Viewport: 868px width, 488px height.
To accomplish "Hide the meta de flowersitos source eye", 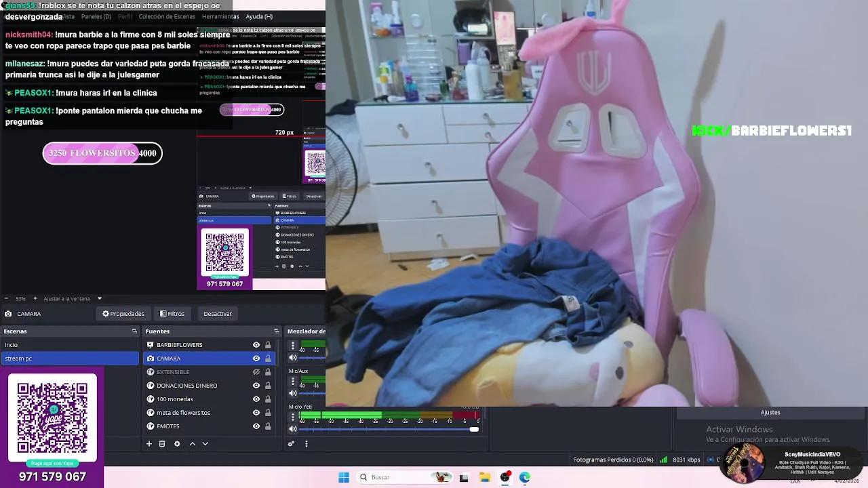I will click(x=256, y=413).
